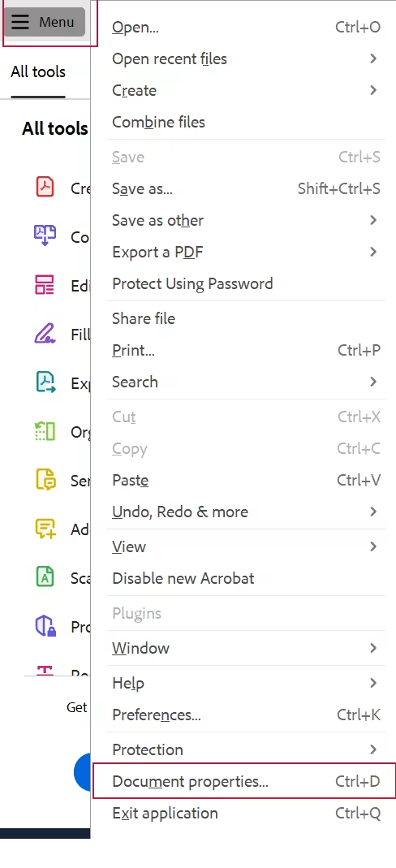Select Preferences menu entry
This screenshot has height=868, width=396.
(x=246, y=715)
